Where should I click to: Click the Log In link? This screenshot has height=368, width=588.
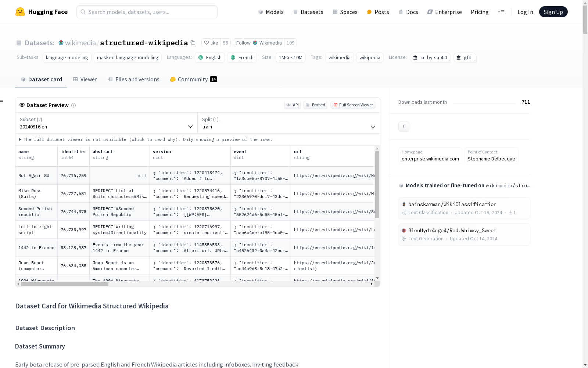[x=525, y=12]
